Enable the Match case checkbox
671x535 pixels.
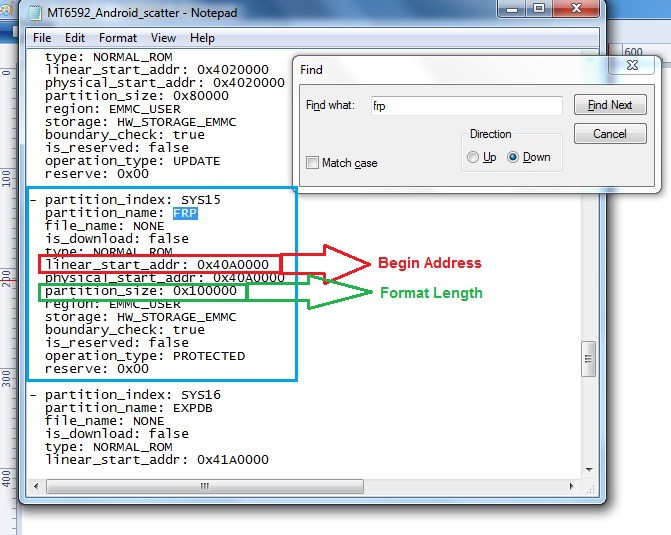point(313,163)
